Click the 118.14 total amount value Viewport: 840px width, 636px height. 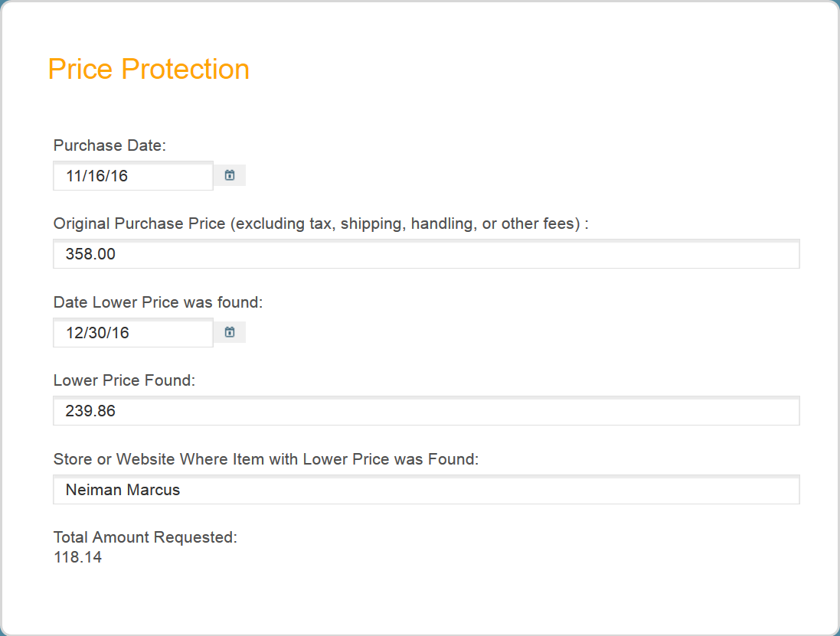pyautogui.click(x=77, y=557)
